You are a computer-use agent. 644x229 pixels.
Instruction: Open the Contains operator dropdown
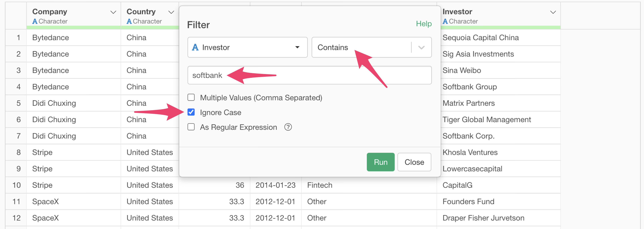tap(371, 47)
